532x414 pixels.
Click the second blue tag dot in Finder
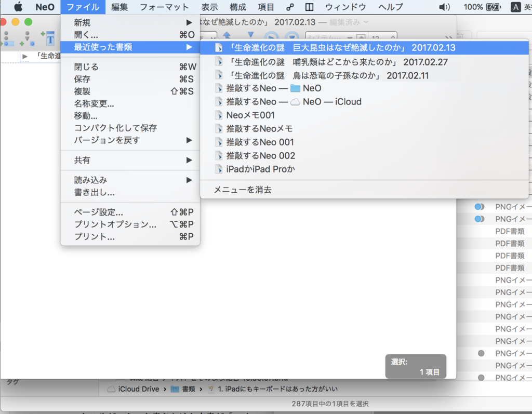[x=480, y=219]
